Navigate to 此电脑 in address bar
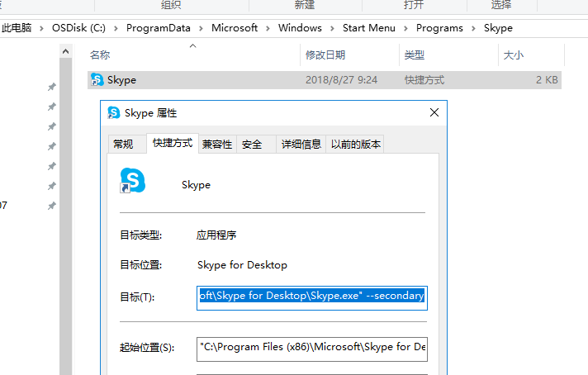Screen dimensions: 588x375 (x=17, y=28)
